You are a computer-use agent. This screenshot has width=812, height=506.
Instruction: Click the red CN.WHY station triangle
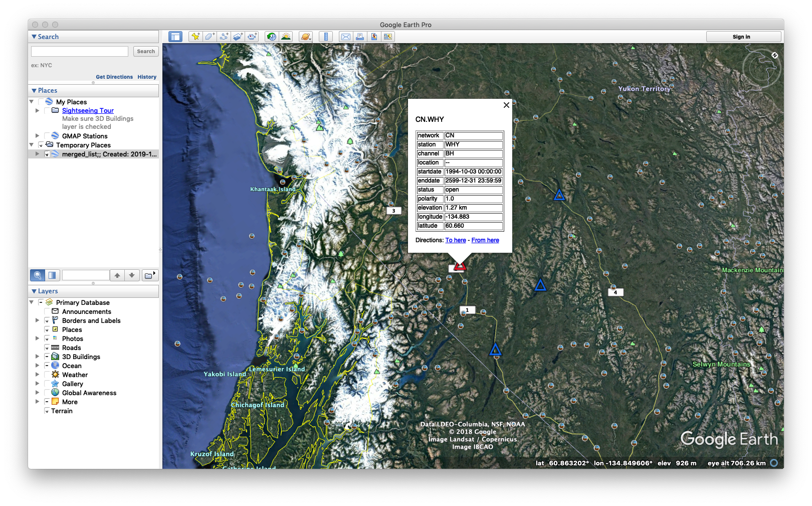[x=461, y=265]
